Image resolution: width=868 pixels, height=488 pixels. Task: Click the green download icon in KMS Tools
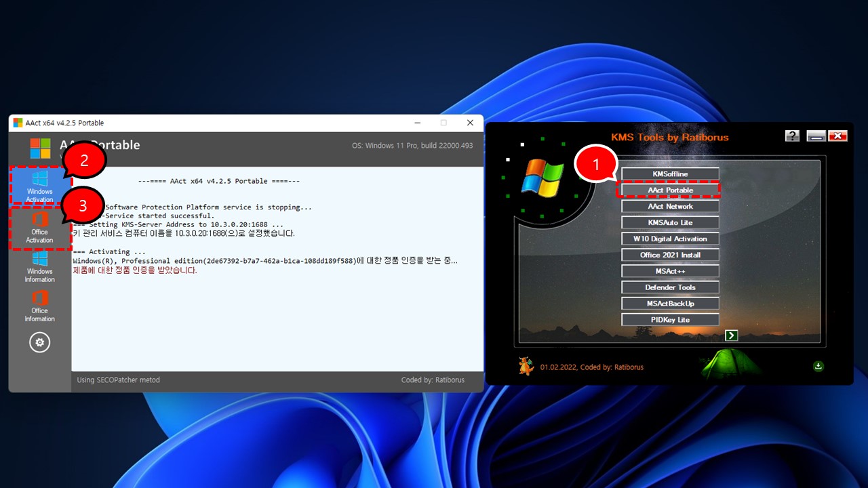(818, 367)
